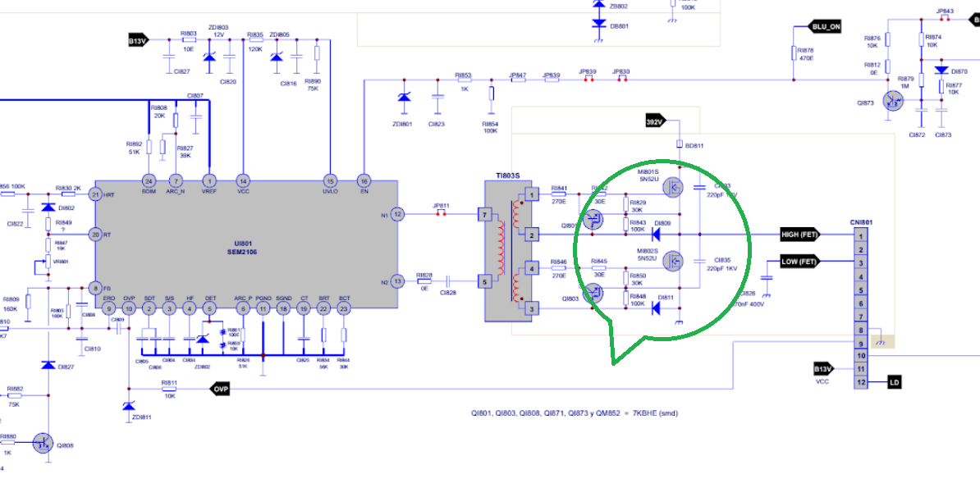The width and height of the screenshot is (980, 497).
Task: Click IC pin 16 EN
Action: (x=363, y=180)
